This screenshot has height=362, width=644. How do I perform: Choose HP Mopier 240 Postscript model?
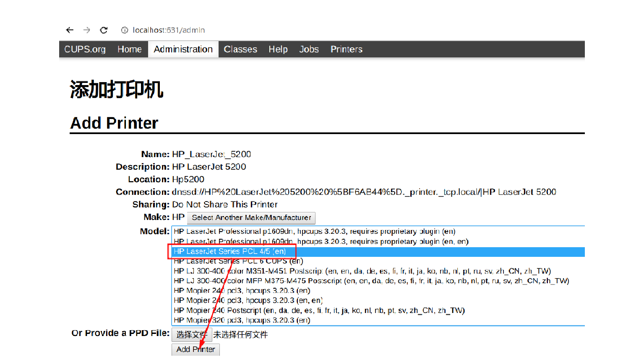click(x=319, y=310)
